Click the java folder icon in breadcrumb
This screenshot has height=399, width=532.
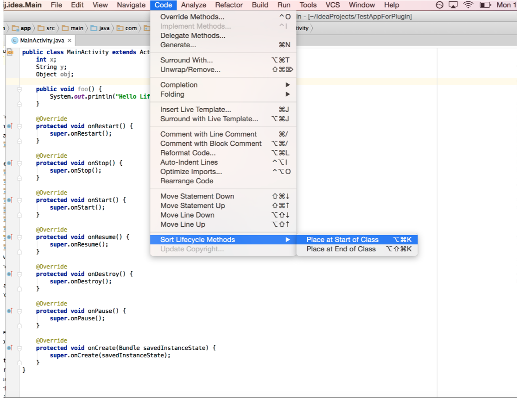94,28
